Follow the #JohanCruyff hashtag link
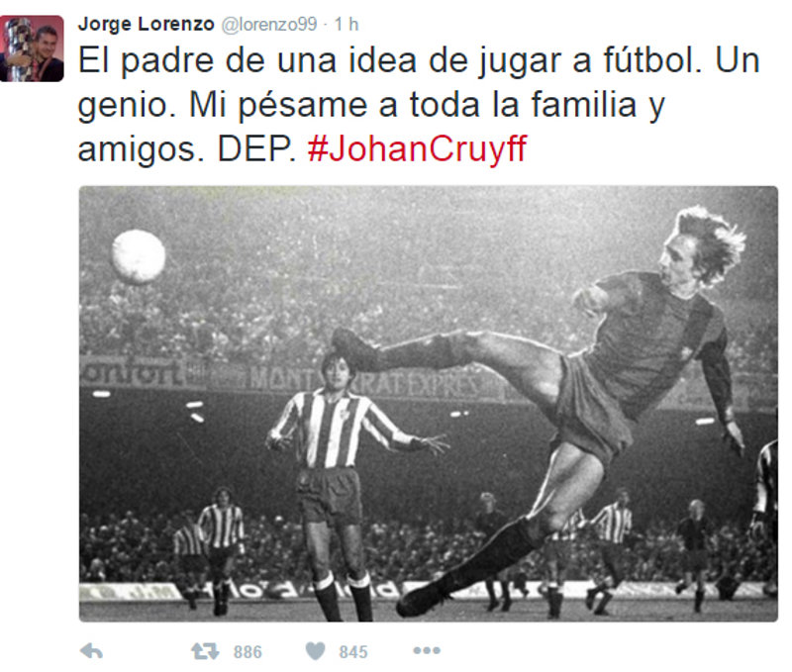792x672 pixels. coord(417,148)
